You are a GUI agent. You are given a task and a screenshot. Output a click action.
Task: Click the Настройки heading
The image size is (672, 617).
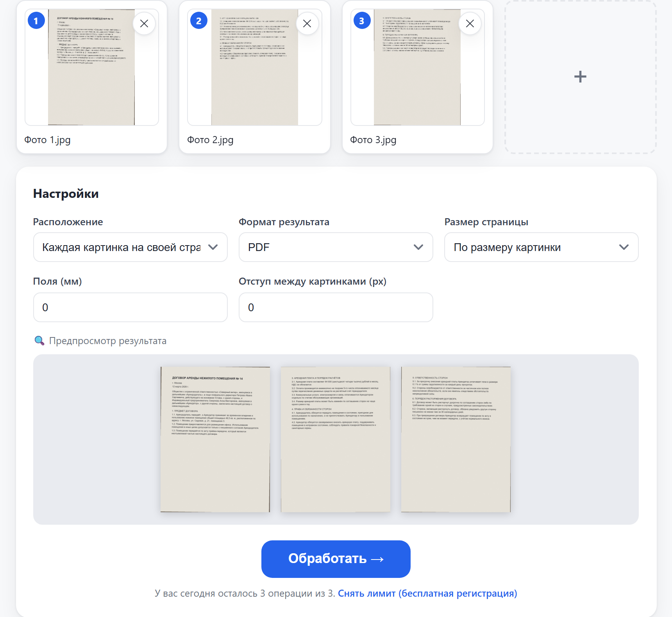(66, 194)
